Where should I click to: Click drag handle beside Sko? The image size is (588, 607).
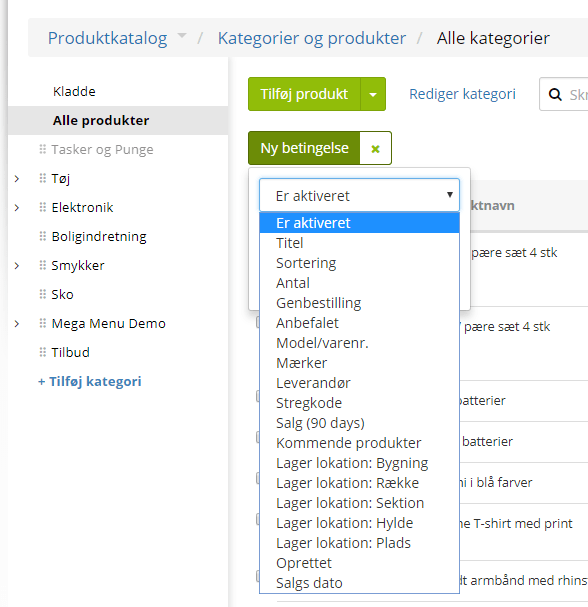[x=43, y=294]
